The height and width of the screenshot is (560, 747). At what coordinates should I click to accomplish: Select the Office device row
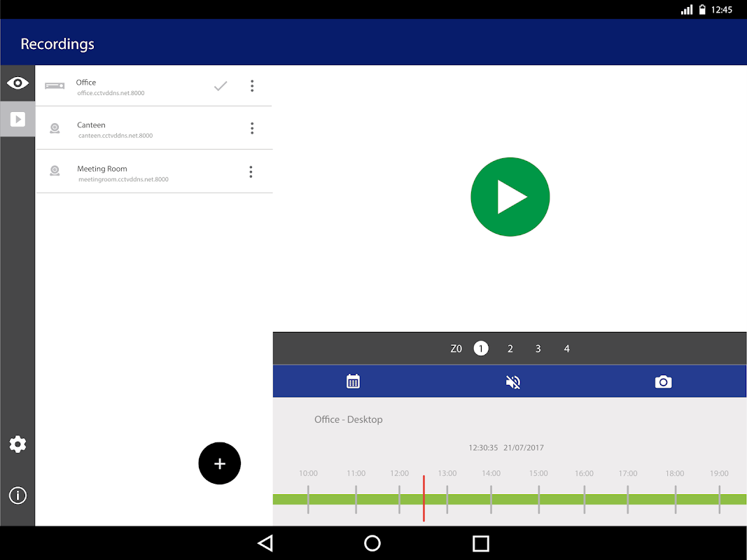click(154, 85)
